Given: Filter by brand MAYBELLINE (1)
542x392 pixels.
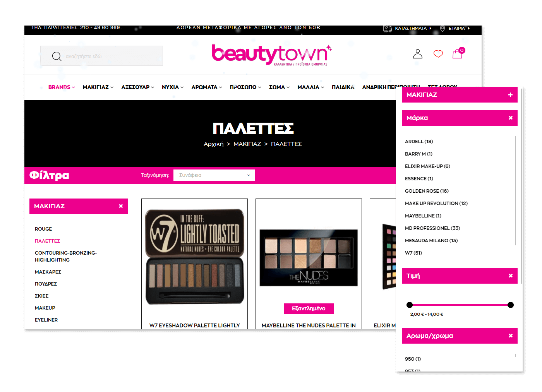Looking at the screenshot, I should 423,216.
